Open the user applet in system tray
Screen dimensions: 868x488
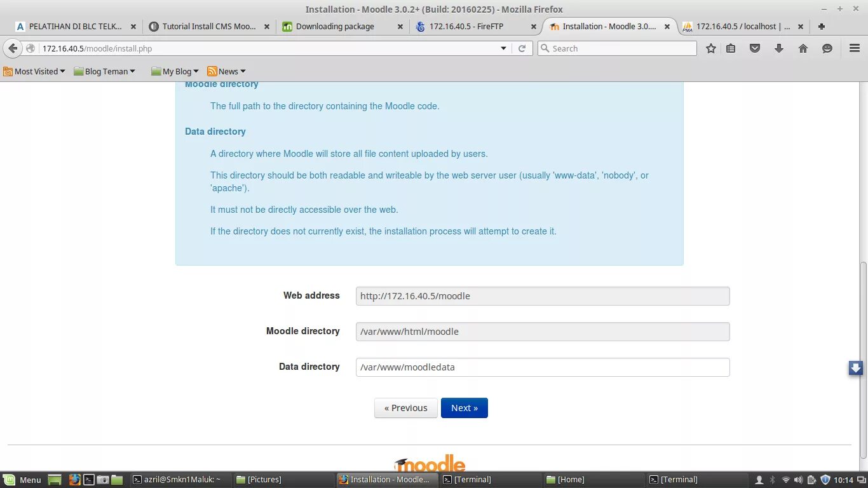coord(759,480)
